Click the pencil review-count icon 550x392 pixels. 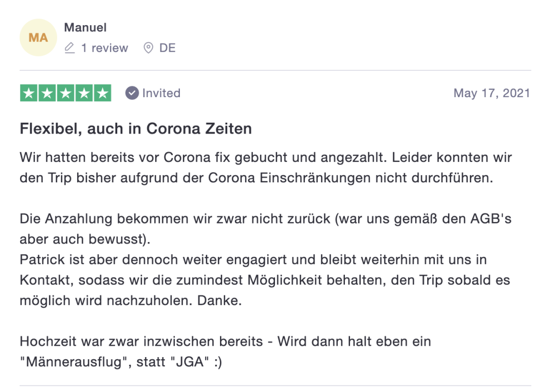click(69, 48)
